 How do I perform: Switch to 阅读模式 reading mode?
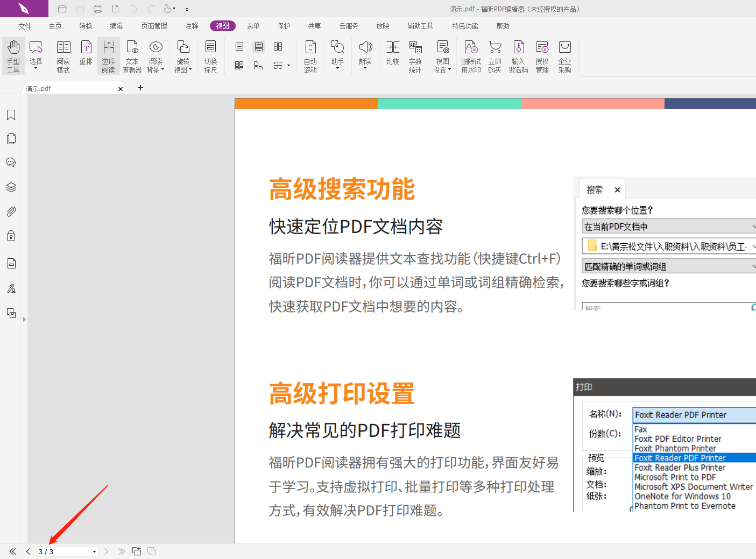[x=63, y=56]
